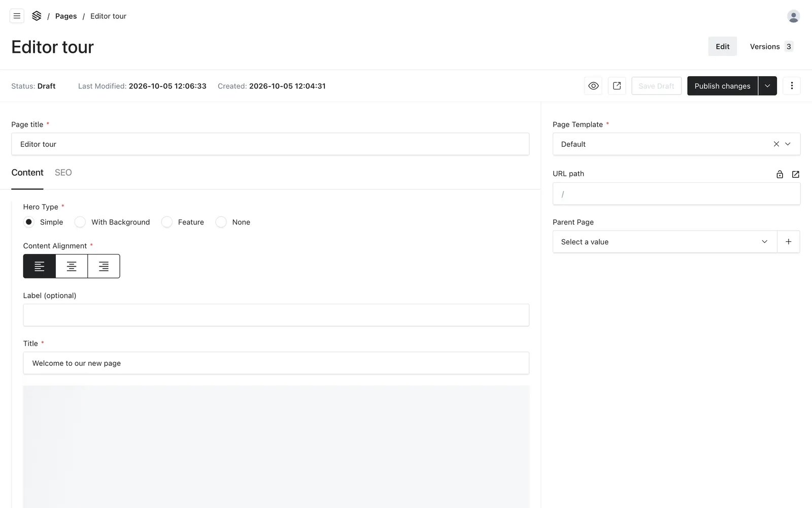Screen dimensions: 812x508
Task: Click the Save Draft button
Action: [656, 86]
